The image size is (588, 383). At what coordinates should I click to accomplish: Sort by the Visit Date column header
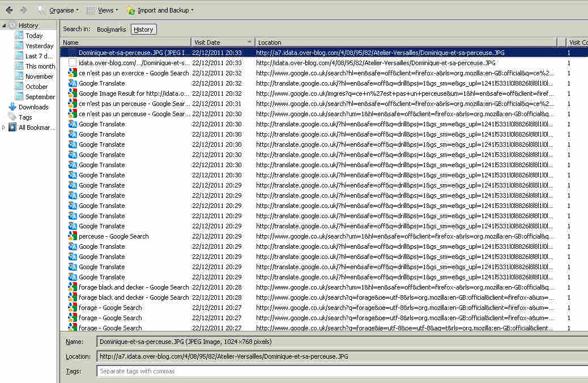pyautogui.click(x=223, y=42)
